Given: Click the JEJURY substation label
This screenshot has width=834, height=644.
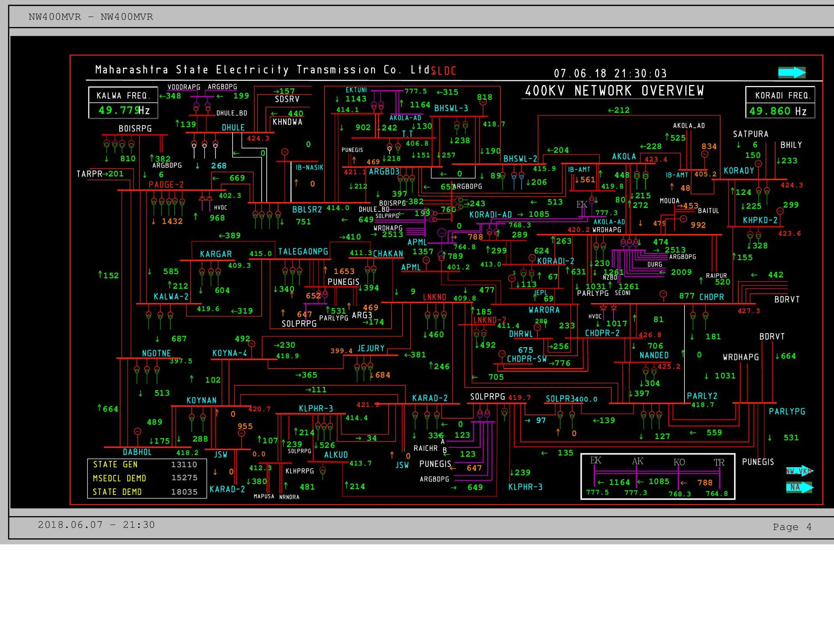Looking at the screenshot, I should point(371,349).
